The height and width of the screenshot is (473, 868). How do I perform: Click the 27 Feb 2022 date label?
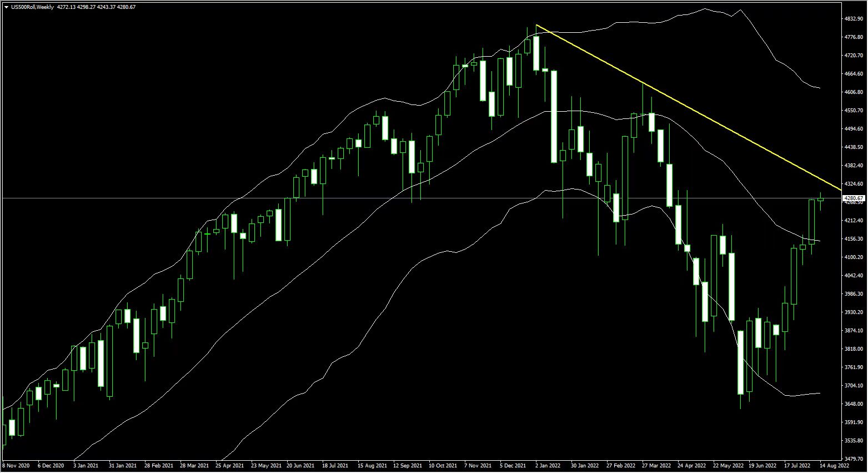pyautogui.click(x=621, y=466)
